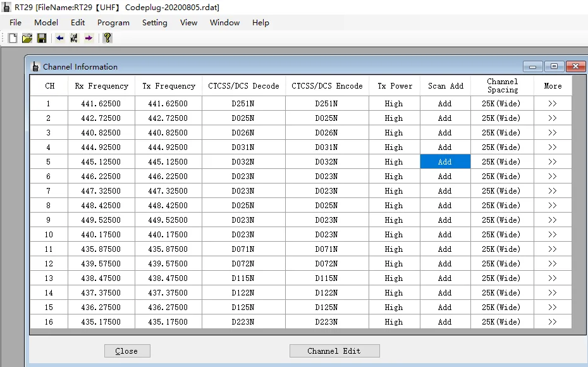Screen dimensions: 588x367
Task: Expand More options for channel 11
Action: pos(553,249)
